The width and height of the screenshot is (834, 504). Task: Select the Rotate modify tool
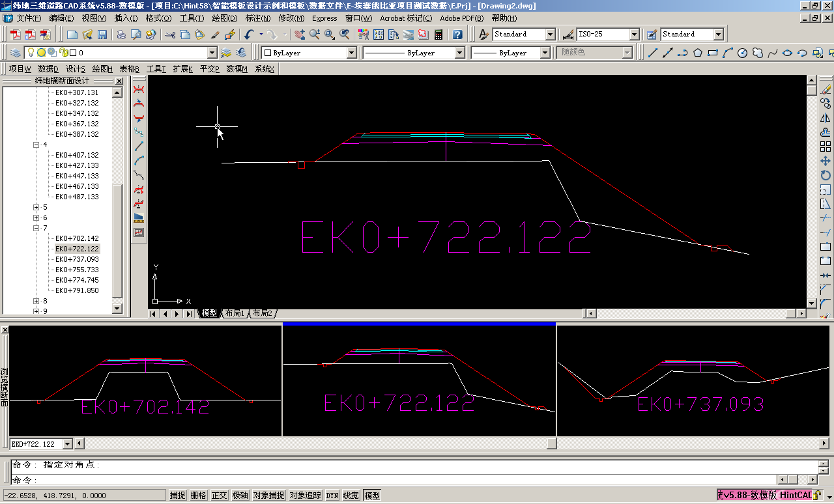pyautogui.click(x=826, y=175)
